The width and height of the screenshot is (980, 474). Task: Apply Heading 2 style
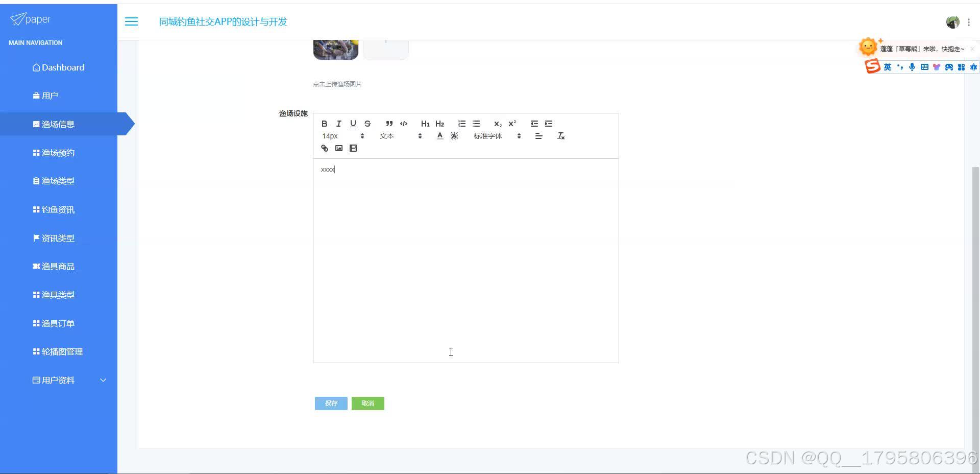tap(439, 124)
